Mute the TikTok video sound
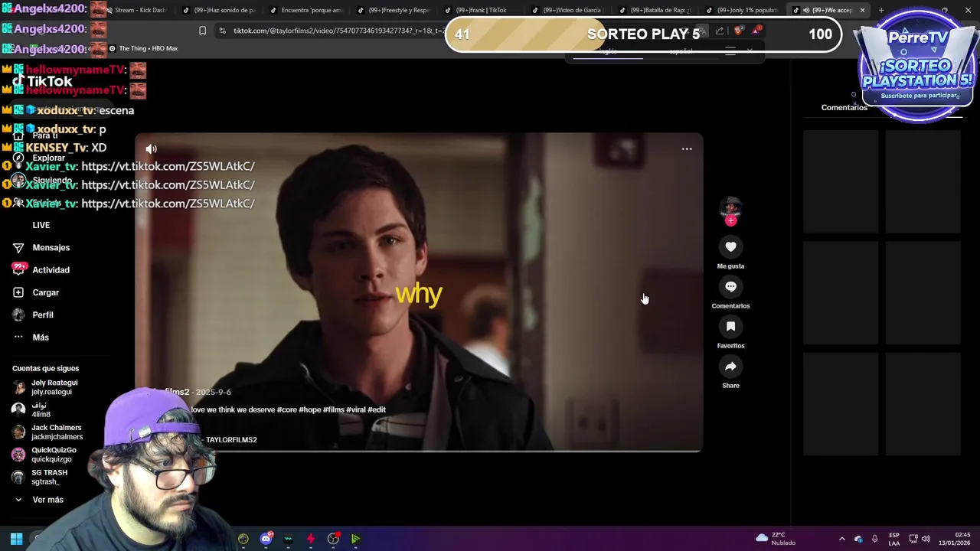 pyautogui.click(x=152, y=149)
